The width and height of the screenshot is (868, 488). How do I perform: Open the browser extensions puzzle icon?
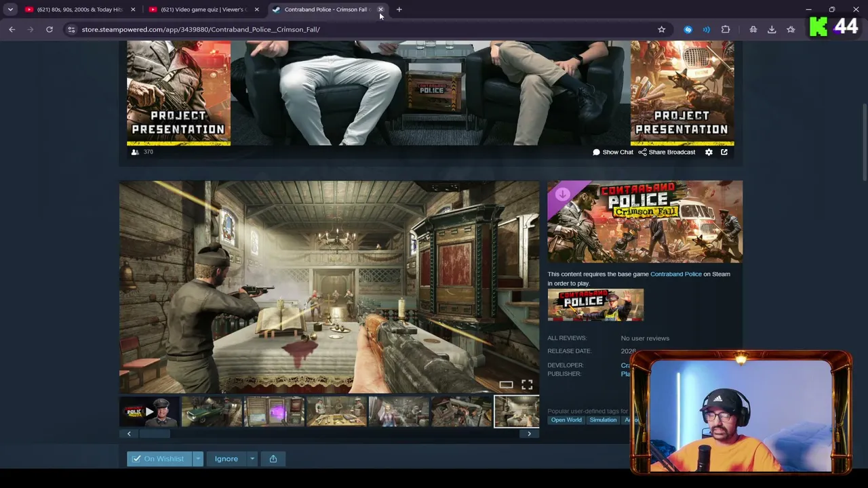pyautogui.click(x=726, y=29)
